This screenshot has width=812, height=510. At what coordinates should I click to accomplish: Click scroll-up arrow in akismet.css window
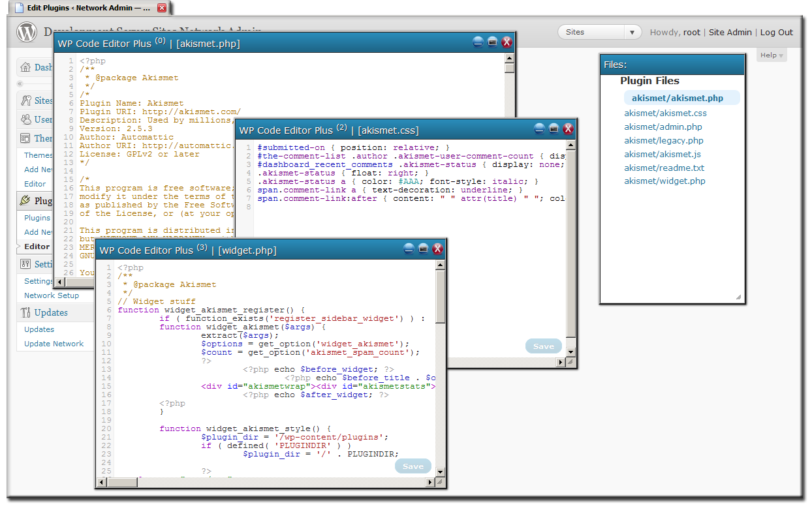[571, 146]
